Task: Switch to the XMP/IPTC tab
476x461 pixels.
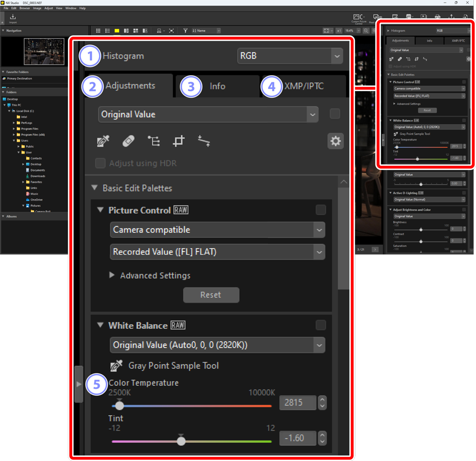Action: click(304, 86)
